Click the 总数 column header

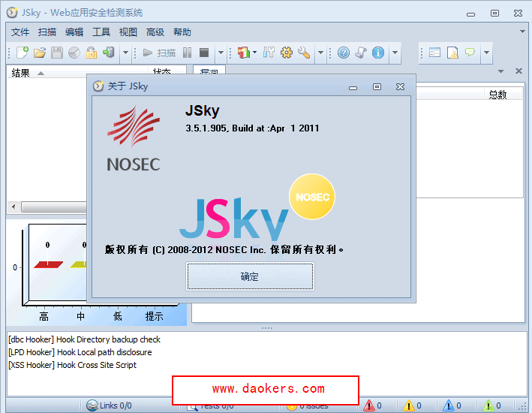[503, 94]
